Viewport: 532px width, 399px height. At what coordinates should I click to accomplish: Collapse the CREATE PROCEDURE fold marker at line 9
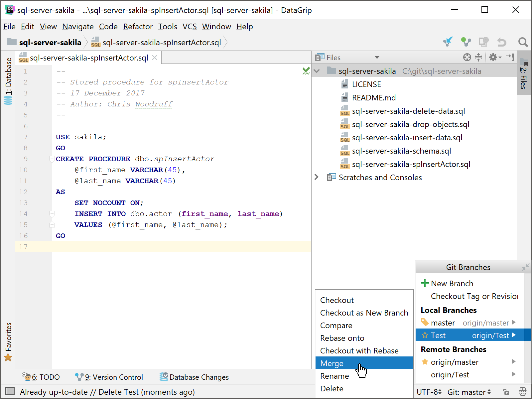coord(52,159)
